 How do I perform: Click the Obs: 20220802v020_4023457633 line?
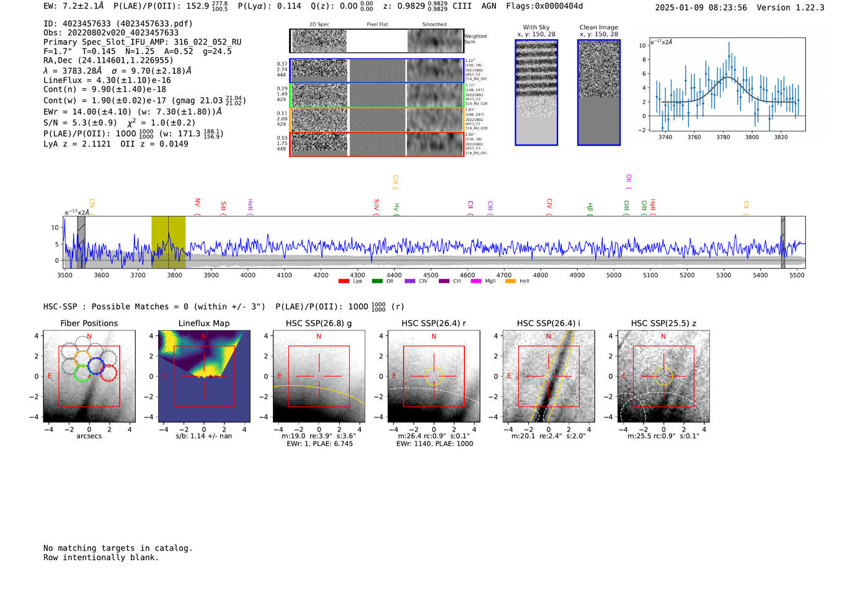click(x=111, y=33)
